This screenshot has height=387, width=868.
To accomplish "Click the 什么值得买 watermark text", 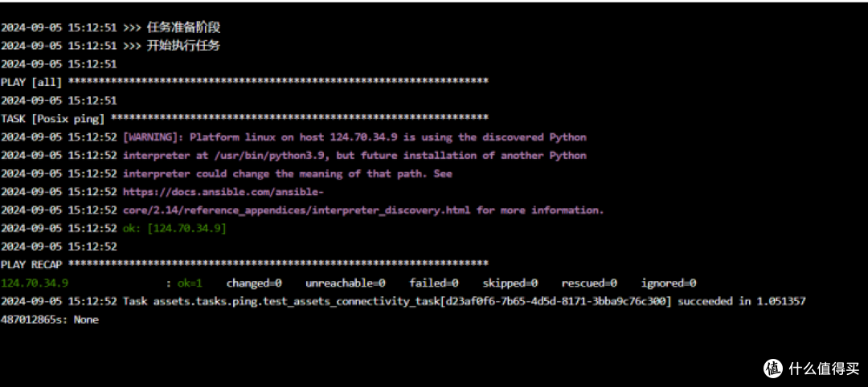I will [x=825, y=369].
